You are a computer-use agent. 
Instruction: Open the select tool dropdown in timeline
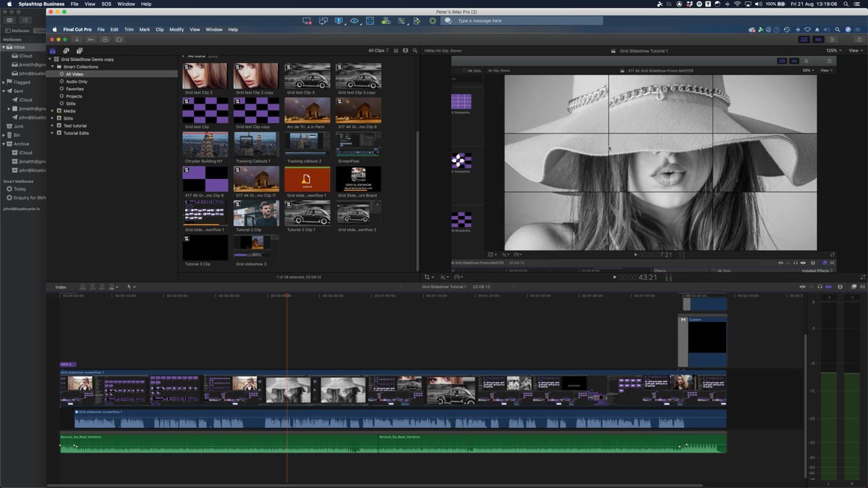click(x=132, y=287)
